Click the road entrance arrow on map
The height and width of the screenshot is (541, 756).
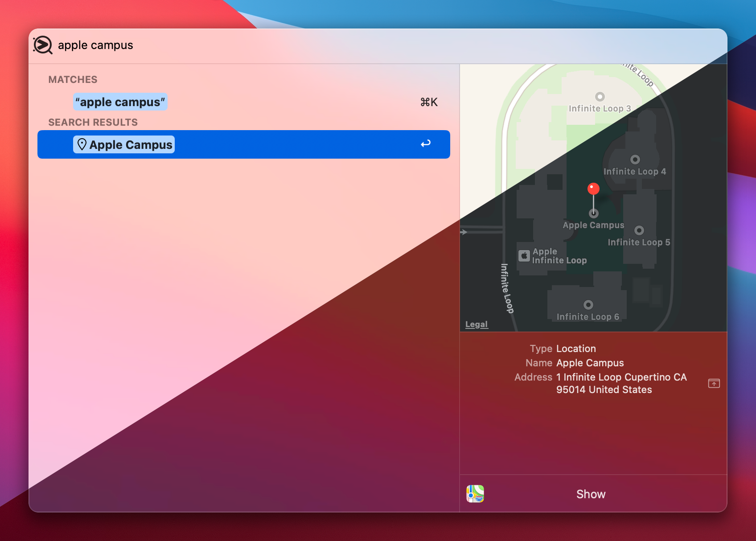pos(464,232)
